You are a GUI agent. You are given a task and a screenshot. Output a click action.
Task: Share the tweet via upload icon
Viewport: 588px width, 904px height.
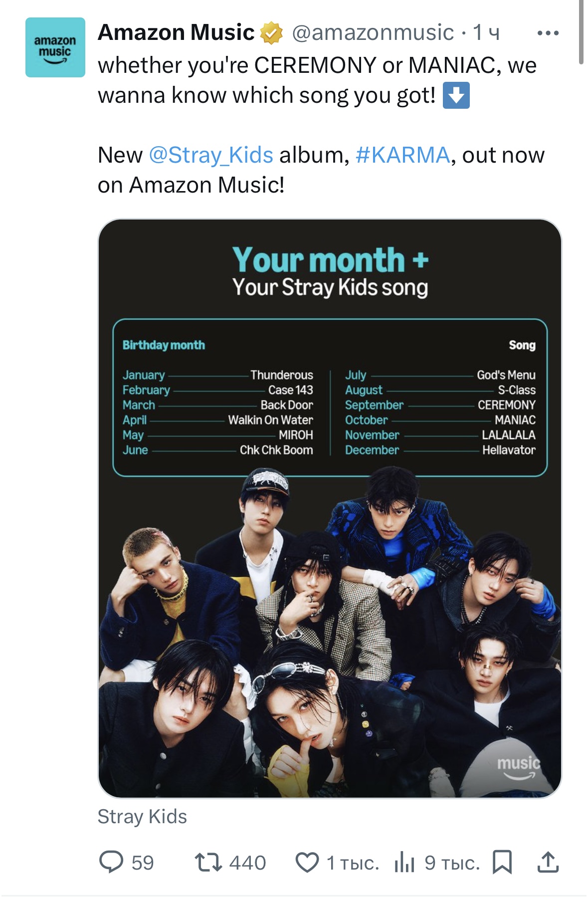[548, 862]
